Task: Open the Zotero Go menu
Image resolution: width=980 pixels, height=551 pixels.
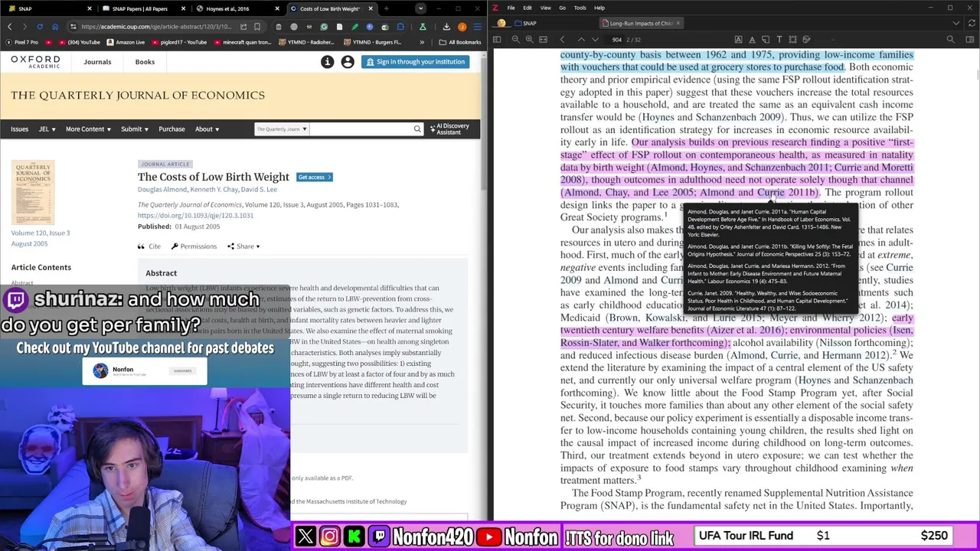Action: click(x=562, y=8)
